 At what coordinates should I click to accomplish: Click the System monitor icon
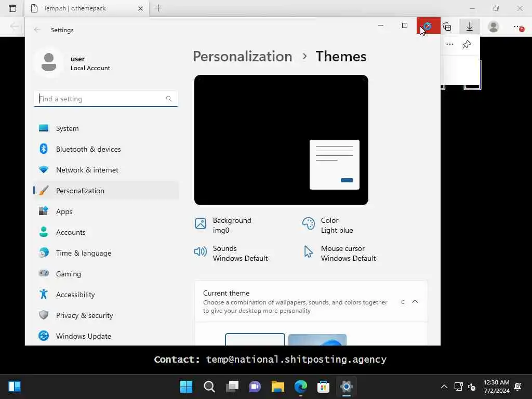tap(44, 128)
